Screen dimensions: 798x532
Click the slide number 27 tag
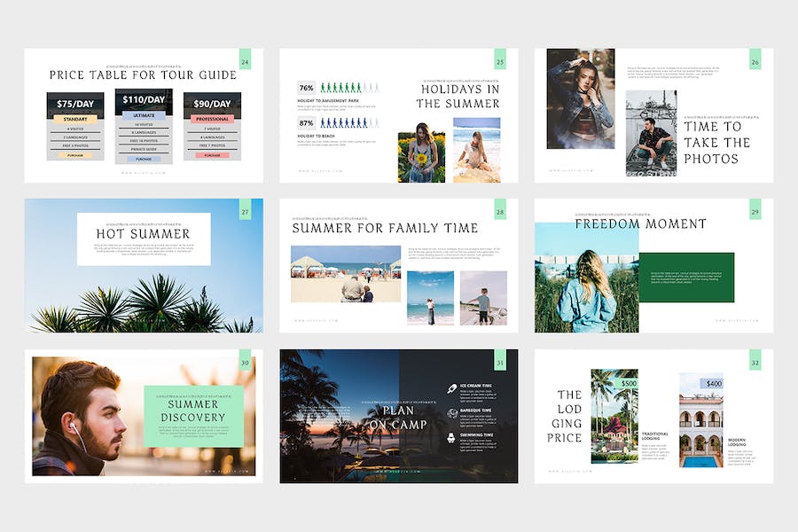coord(245,209)
